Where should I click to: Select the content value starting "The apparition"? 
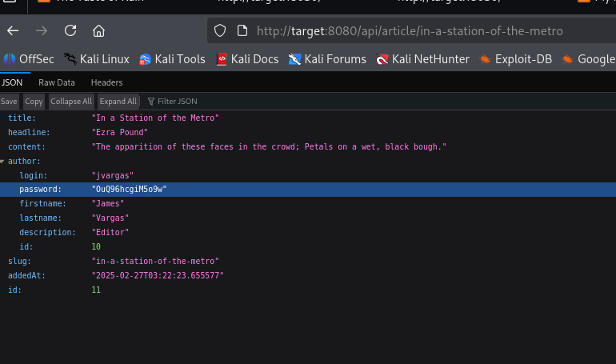coord(269,147)
